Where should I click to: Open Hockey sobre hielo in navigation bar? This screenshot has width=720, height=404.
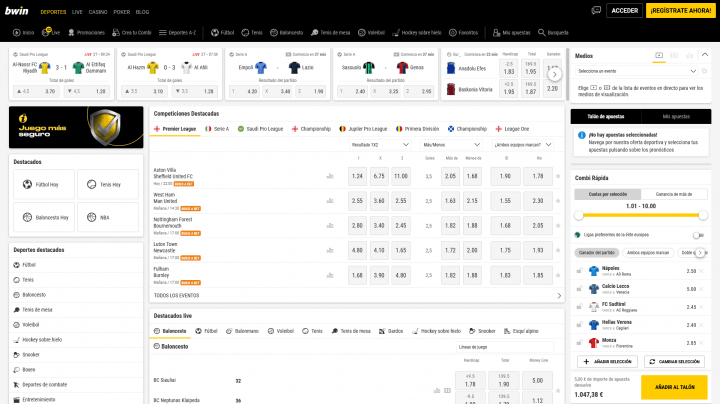(x=417, y=33)
